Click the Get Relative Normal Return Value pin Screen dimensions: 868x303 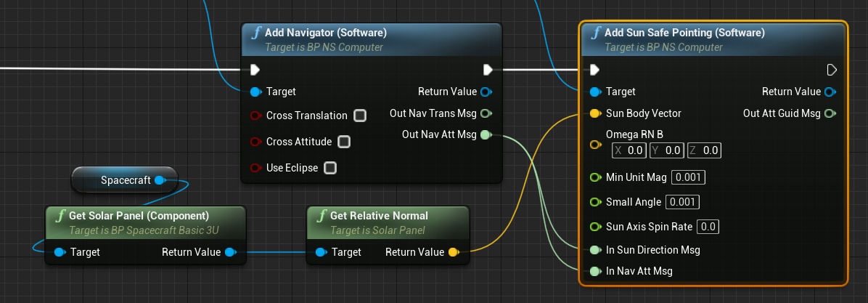tap(453, 252)
